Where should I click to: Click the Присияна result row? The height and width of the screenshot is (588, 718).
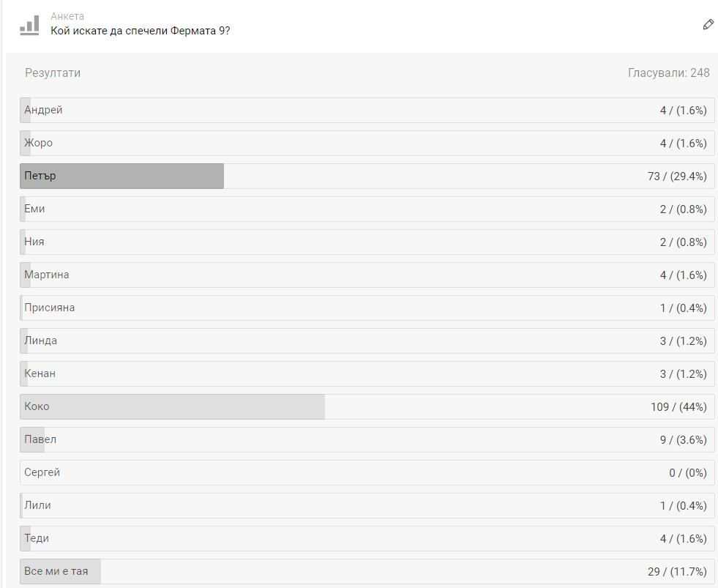coord(367,308)
